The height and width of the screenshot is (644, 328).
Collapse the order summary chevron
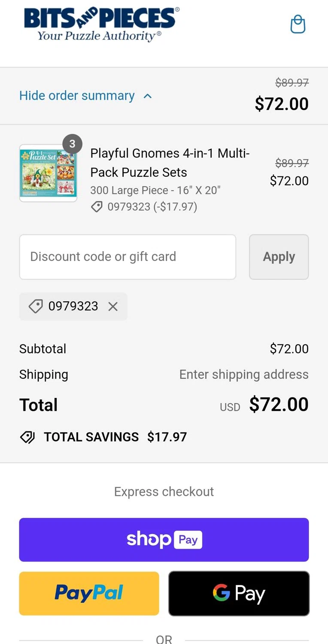tap(148, 96)
